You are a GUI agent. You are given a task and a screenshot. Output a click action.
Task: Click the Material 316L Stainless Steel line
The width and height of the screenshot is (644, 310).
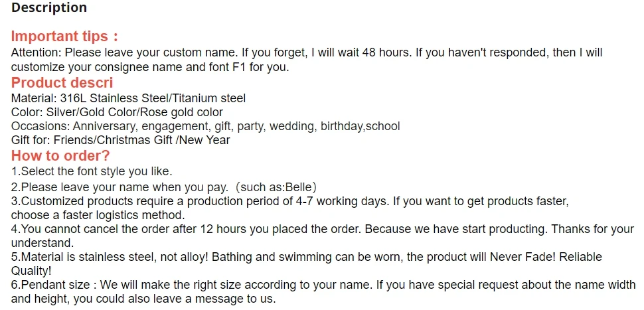128,98
